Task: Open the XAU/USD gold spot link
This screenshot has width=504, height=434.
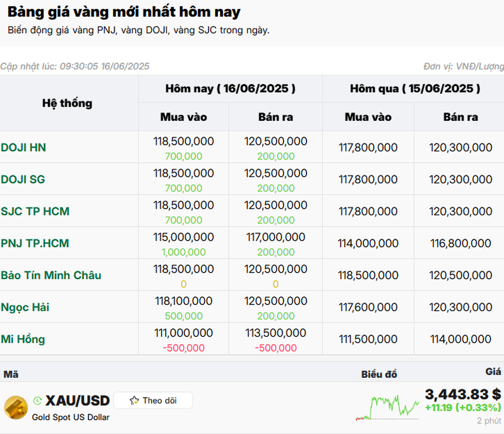Action: coord(78,400)
